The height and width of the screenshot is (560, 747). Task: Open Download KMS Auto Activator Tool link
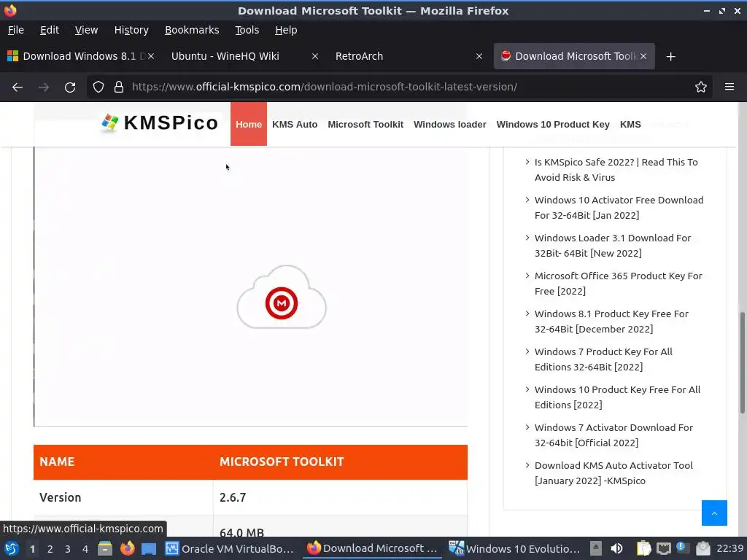614,472
